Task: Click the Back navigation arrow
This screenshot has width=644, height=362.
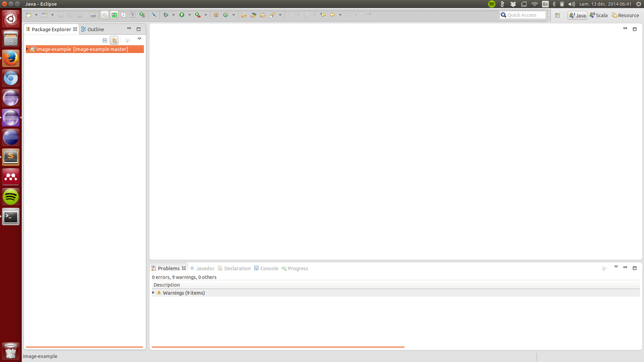Action: [333, 15]
